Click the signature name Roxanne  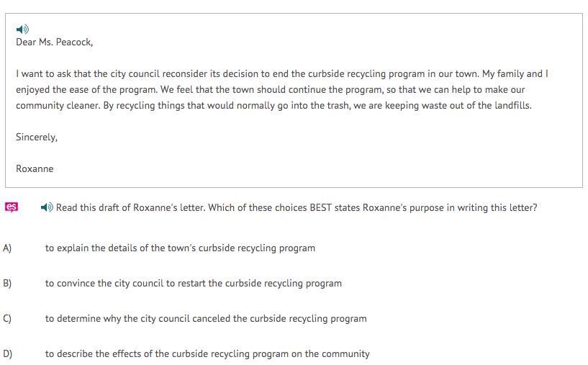(x=35, y=168)
